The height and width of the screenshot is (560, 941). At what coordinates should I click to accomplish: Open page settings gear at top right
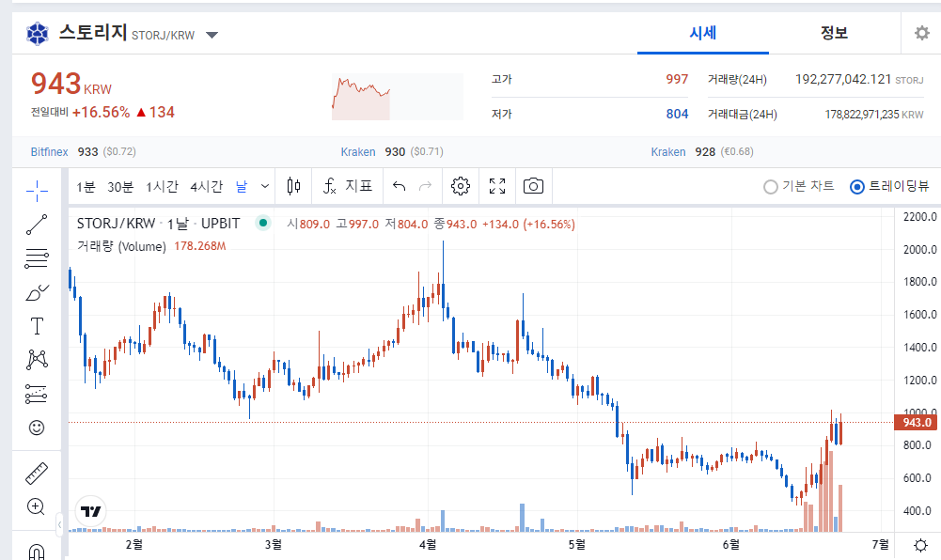pyautogui.click(x=922, y=33)
